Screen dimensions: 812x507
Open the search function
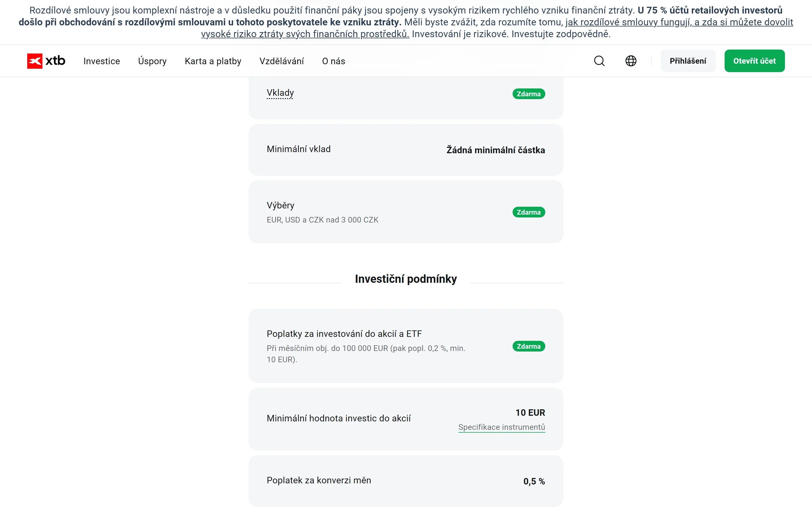599,61
